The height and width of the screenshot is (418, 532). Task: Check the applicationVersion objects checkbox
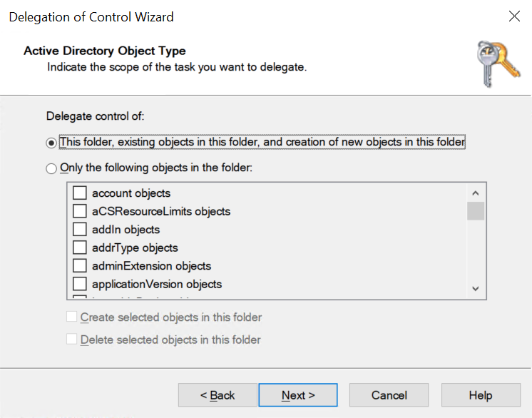pos(80,284)
